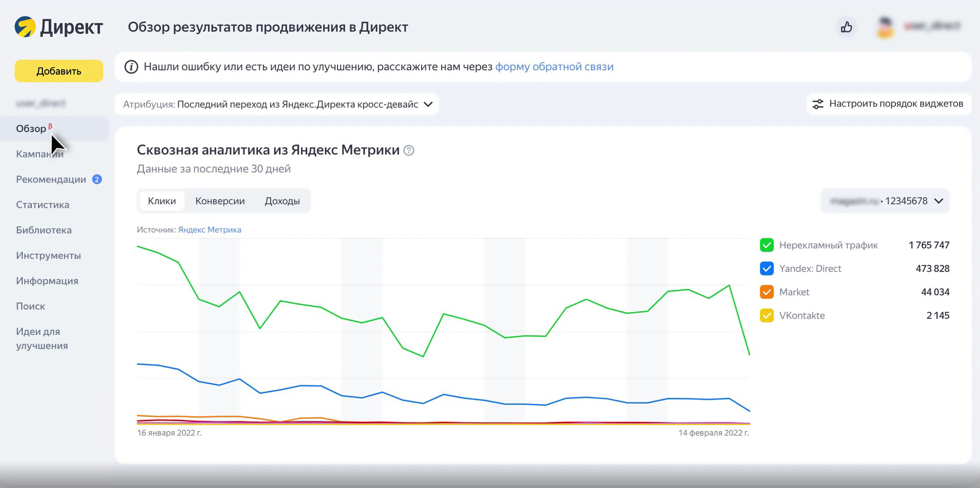Open the counter 12345678 dropdown

[885, 201]
